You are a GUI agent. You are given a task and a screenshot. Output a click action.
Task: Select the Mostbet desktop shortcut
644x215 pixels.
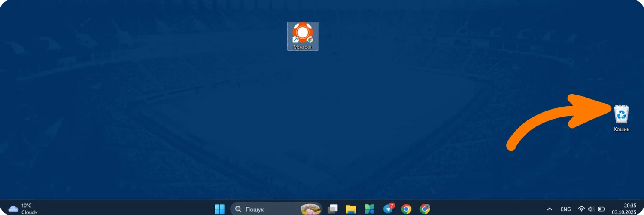(303, 36)
